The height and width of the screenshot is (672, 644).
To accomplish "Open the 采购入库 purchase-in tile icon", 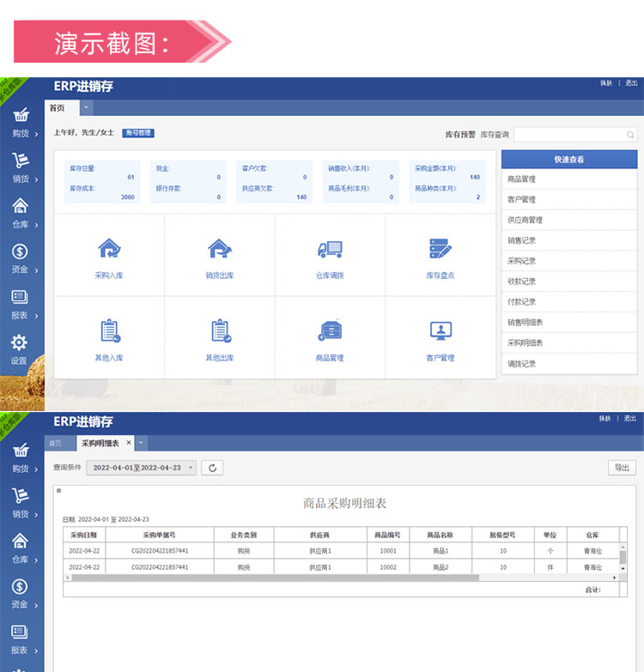I will 109,249.
